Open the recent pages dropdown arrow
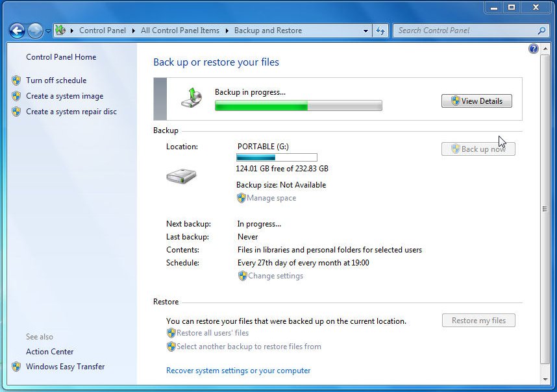This screenshot has width=557, height=392. click(x=48, y=31)
